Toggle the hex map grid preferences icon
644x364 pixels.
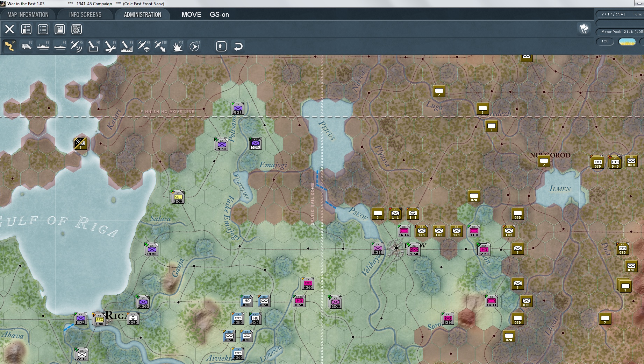coord(77,29)
